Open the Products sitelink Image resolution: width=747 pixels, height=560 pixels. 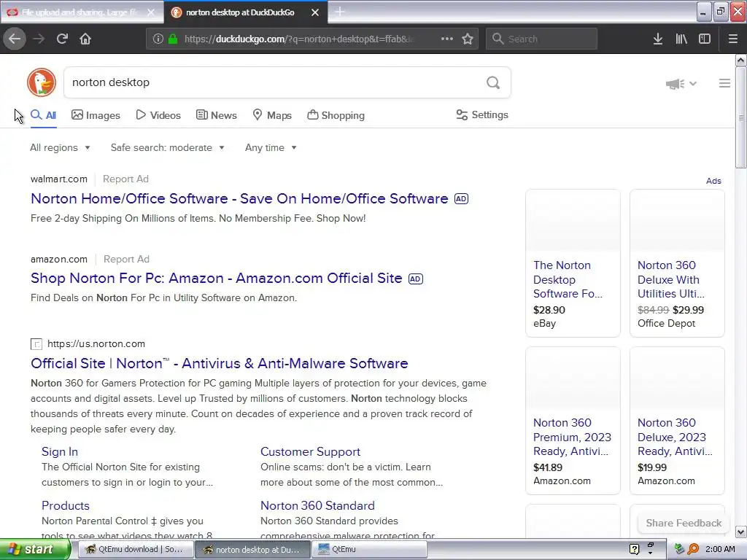coord(65,505)
